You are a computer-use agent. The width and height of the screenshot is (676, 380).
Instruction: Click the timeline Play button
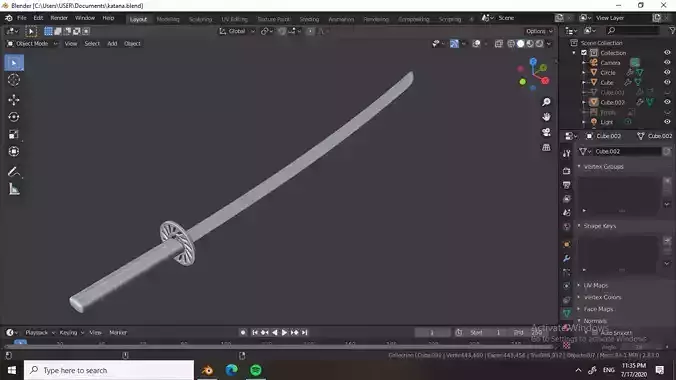pyautogui.click(x=285, y=333)
